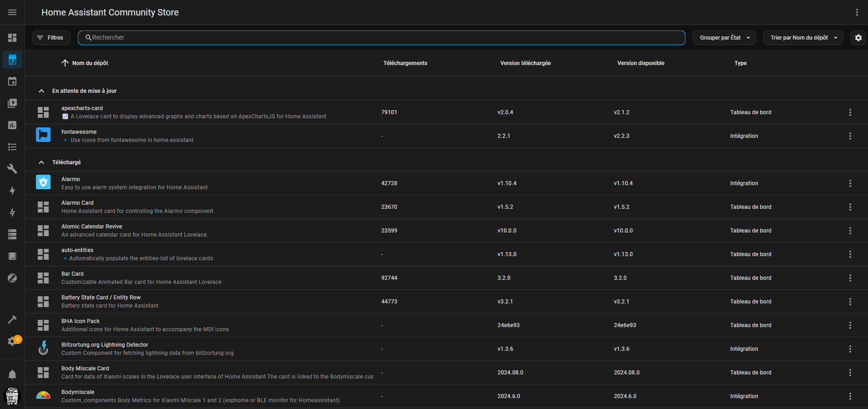Open the user profile avatar
The height and width of the screenshot is (409, 868).
click(12, 396)
